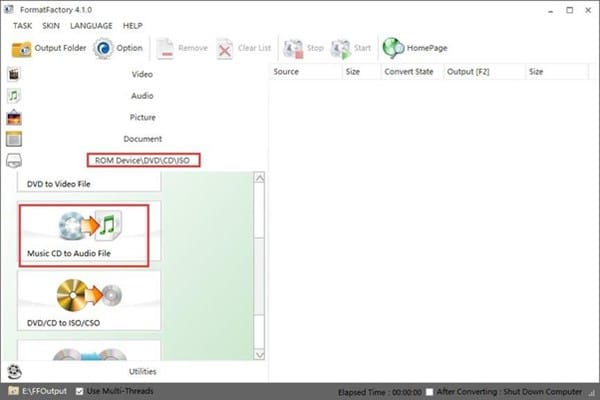Click the Utilities film reel icon
The width and height of the screenshot is (600, 400).
pyautogui.click(x=14, y=371)
